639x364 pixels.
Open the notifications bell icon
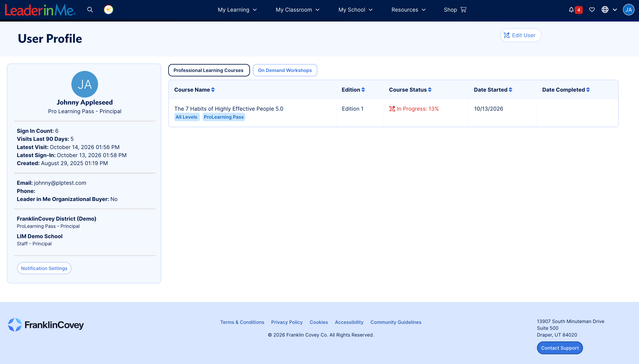tap(571, 10)
